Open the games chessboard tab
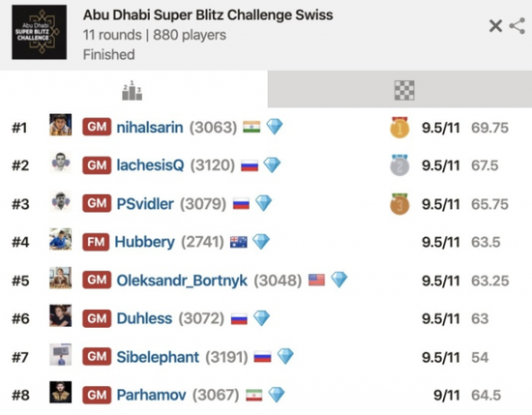This screenshot has height=415, width=532. point(404,90)
